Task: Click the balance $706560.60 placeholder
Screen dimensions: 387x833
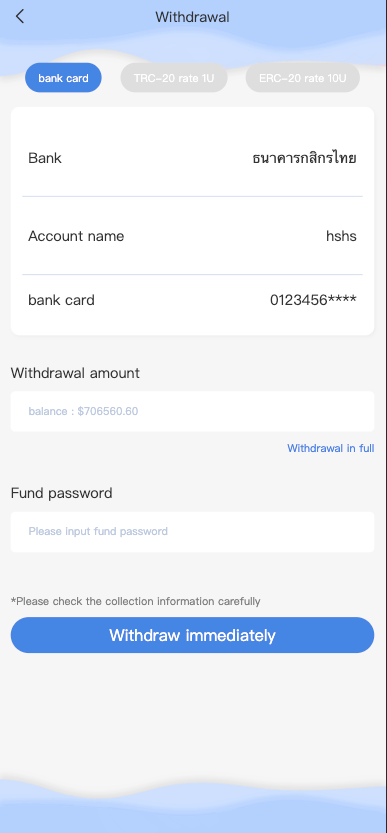Action: (x=83, y=411)
